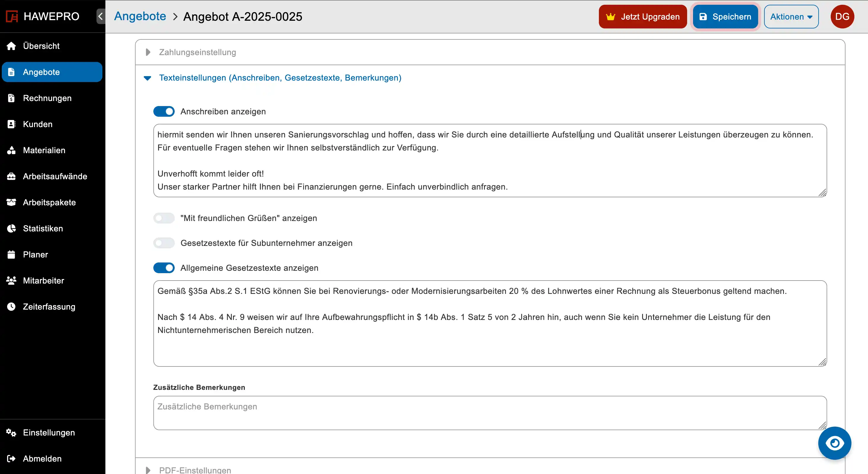Screen dimensions: 868x474
Task: Enable "Mit freundlichen Grüßen" anzeigen switch
Action: point(164,218)
